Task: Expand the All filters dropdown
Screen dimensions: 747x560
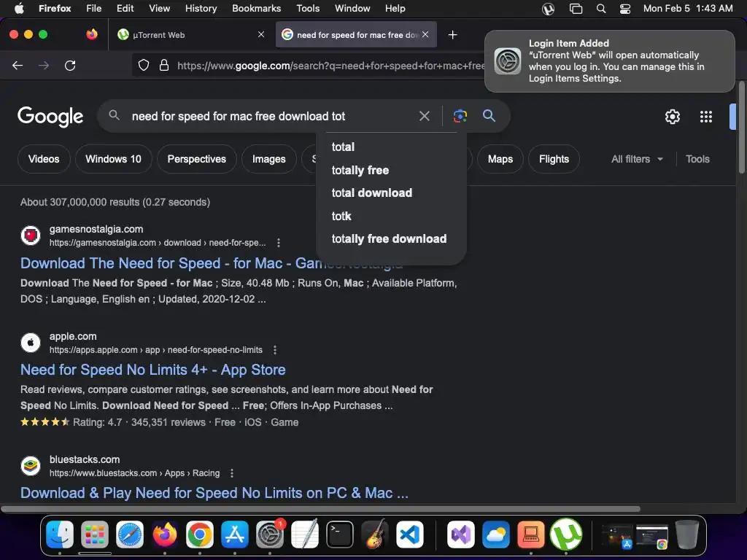Action: coord(637,159)
